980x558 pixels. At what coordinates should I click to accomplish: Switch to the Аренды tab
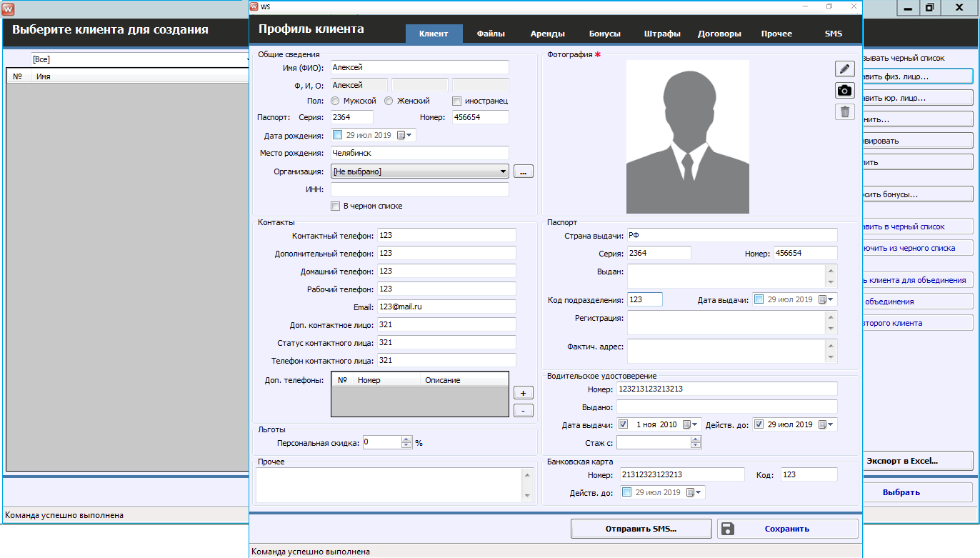tap(548, 34)
